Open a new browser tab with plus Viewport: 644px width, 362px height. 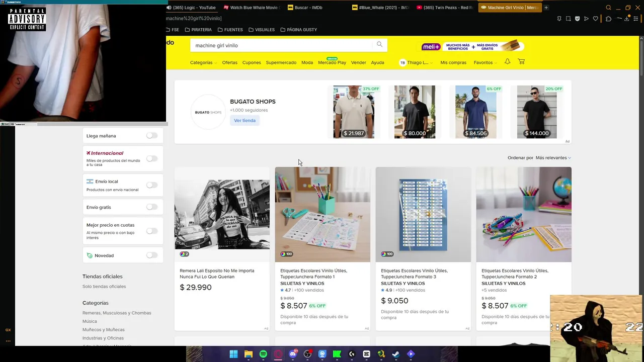click(546, 8)
